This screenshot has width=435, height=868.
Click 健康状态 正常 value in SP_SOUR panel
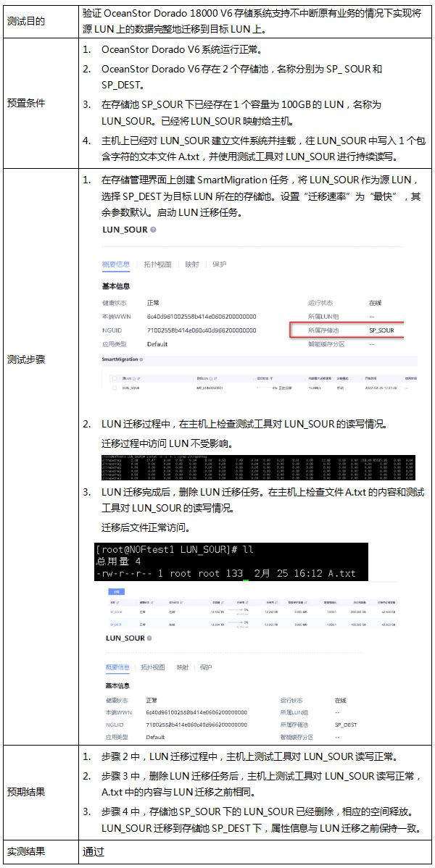click(x=153, y=304)
